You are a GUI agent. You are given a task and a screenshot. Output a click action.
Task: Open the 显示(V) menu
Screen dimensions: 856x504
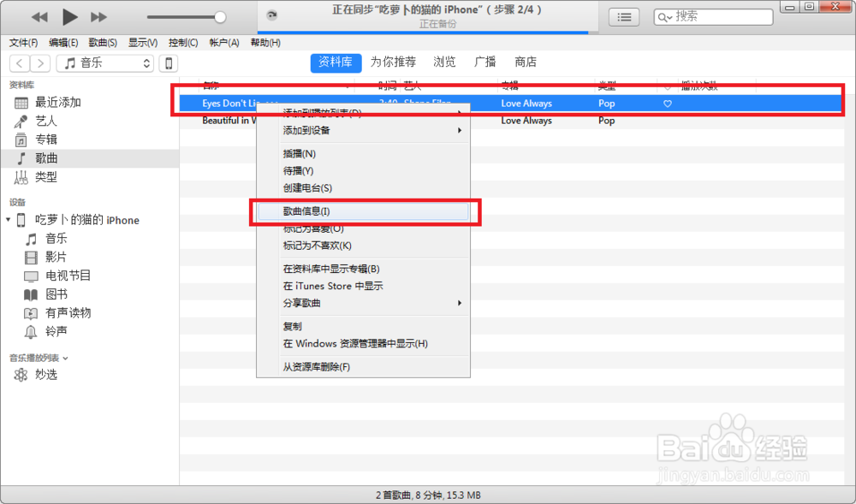(x=143, y=43)
